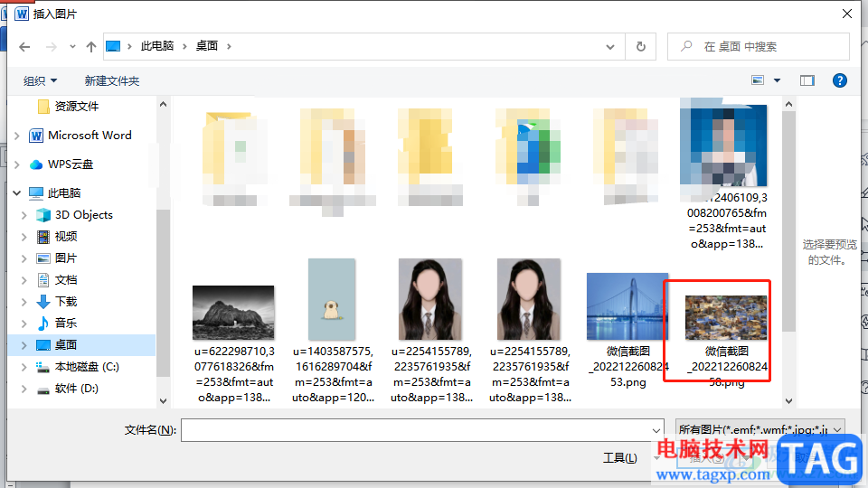Close the 插入图片 dialog
The width and height of the screenshot is (868, 488).
coord(847,14)
